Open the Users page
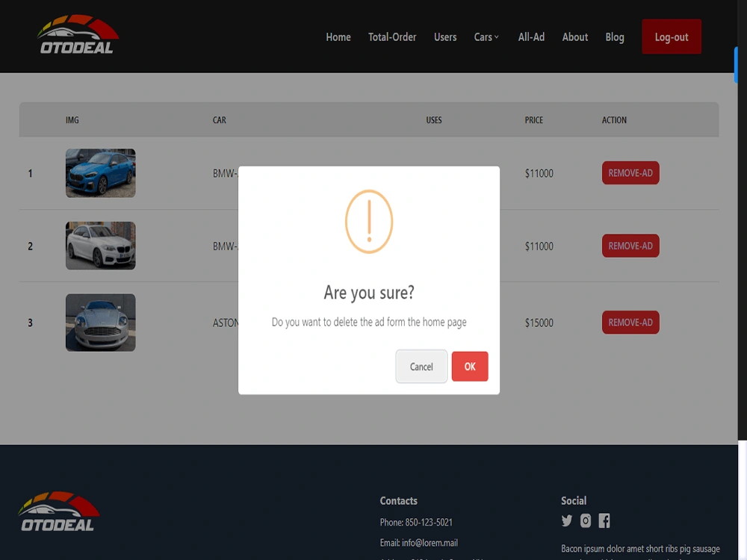This screenshot has height=560, width=747. point(445,37)
